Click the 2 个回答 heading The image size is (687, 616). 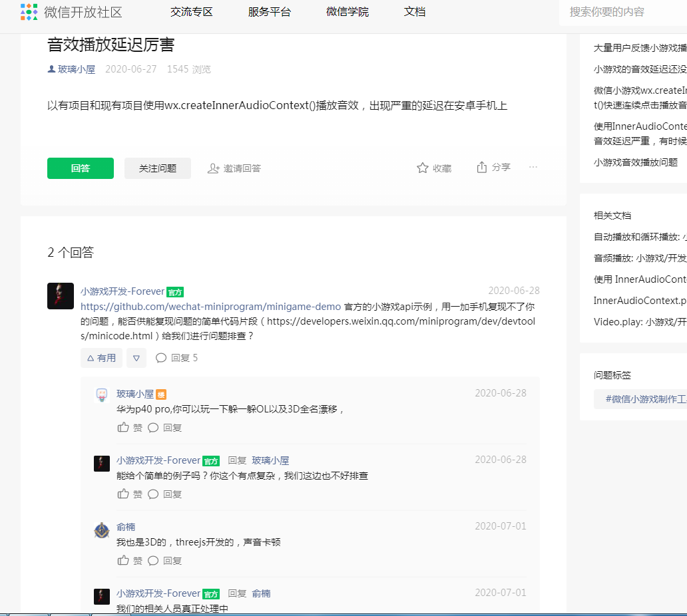(x=71, y=252)
